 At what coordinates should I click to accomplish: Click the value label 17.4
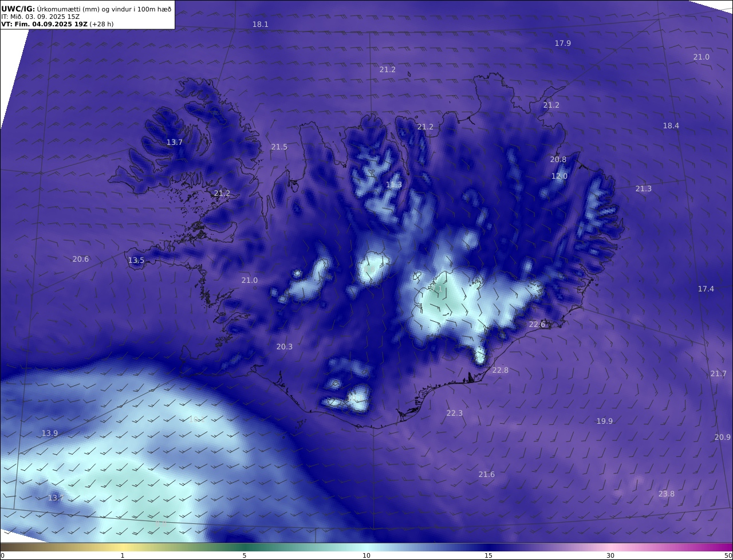[x=706, y=289]
